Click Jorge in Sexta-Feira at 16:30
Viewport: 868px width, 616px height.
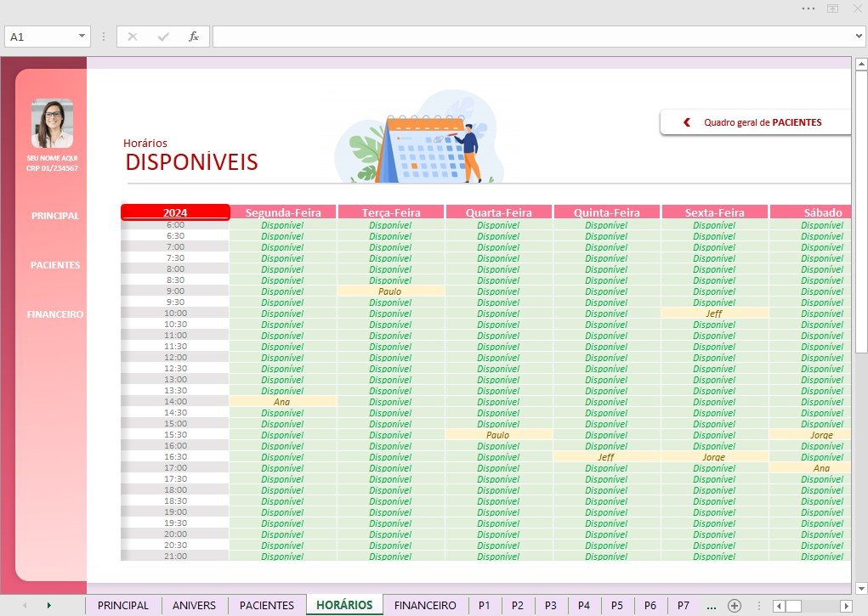coord(714,457)
